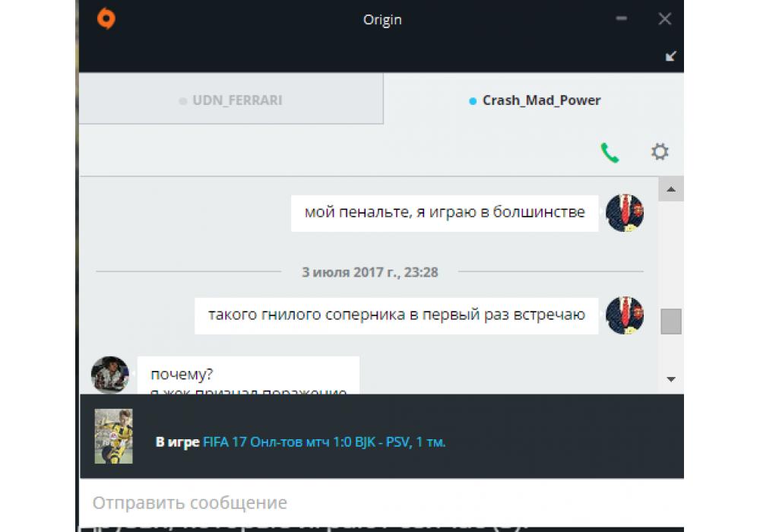Click the scrollbar up arrow in chat
The width and height of the screenshot is (760, 532).
point(671,189)
